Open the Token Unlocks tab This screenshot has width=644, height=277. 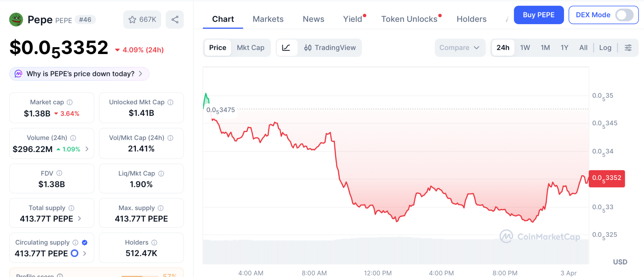click(x=409, y=19)
